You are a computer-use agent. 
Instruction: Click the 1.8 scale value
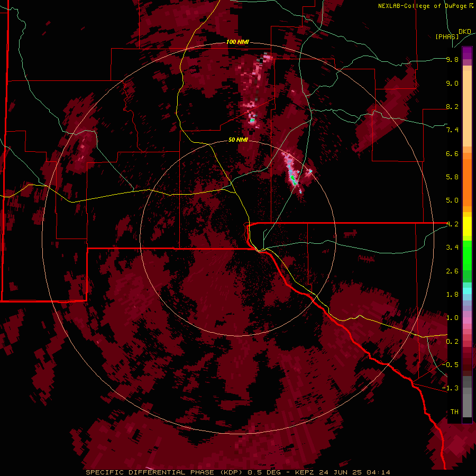coord(452,295)
